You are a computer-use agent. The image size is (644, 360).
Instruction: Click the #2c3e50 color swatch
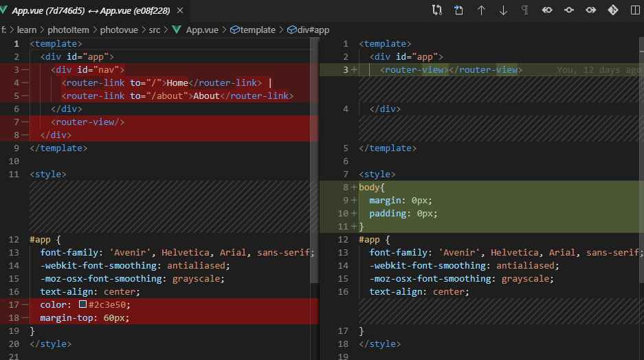82,305
